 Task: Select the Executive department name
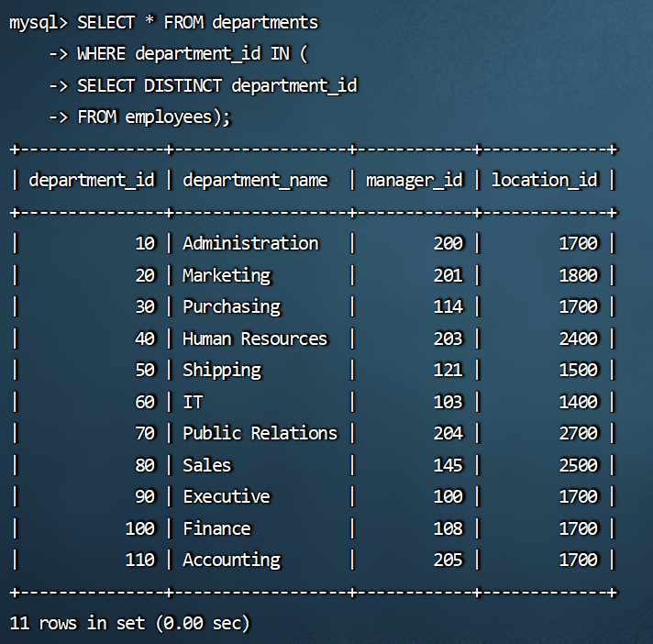[227, 496]
